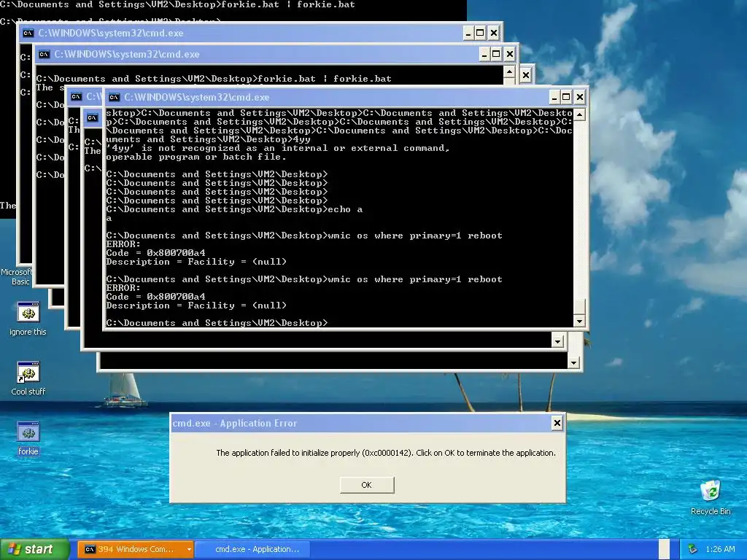
Task: Click the '4yy' is not recognized error line
Action: pos(277,148)
